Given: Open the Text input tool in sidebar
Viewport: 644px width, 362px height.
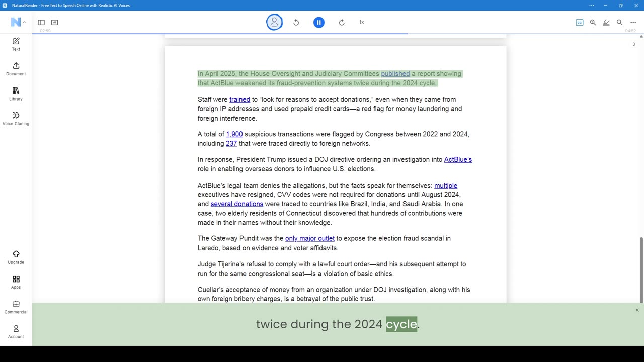Looking at the screenshot, I should tap(16, 44).
